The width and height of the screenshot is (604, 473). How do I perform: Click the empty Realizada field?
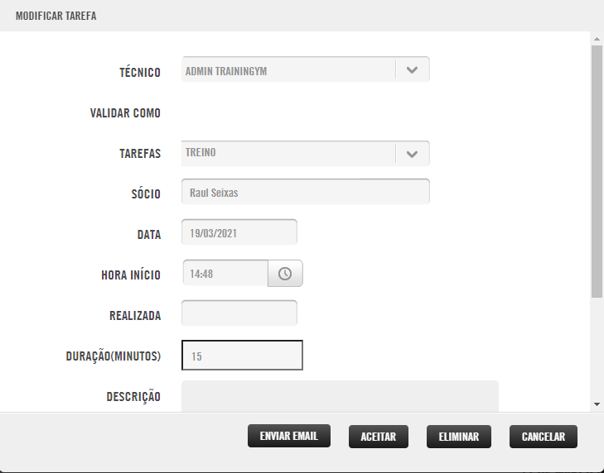[x=239, y=313]
